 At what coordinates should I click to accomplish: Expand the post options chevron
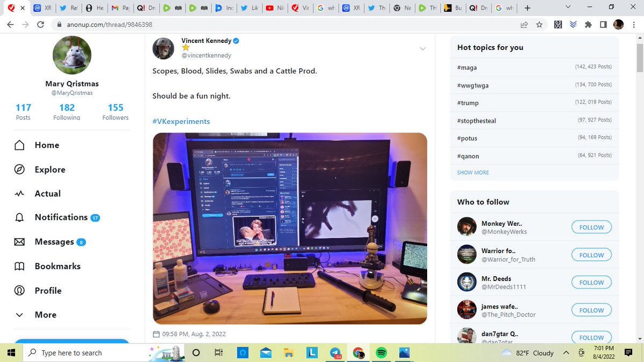pyautogui.click(x=422, y=49)
